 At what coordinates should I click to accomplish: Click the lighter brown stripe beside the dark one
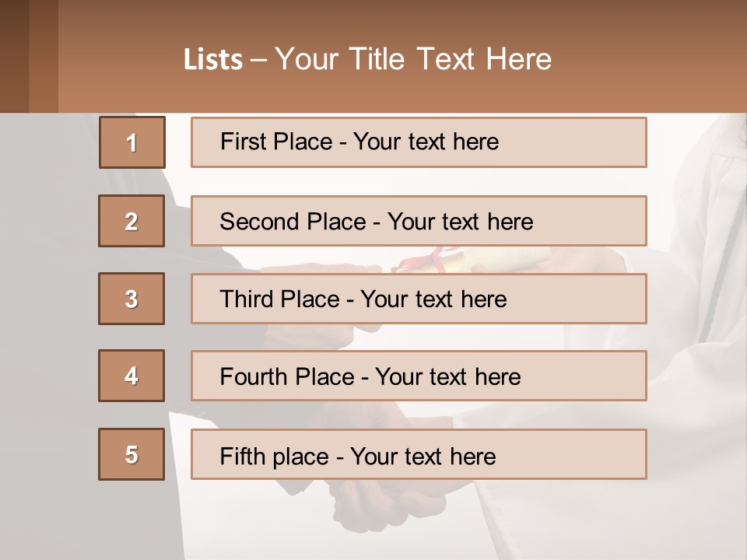44,56
